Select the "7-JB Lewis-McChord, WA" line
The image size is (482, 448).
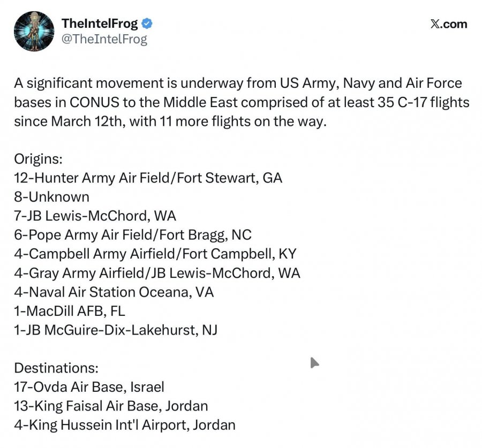coord(95,216)
